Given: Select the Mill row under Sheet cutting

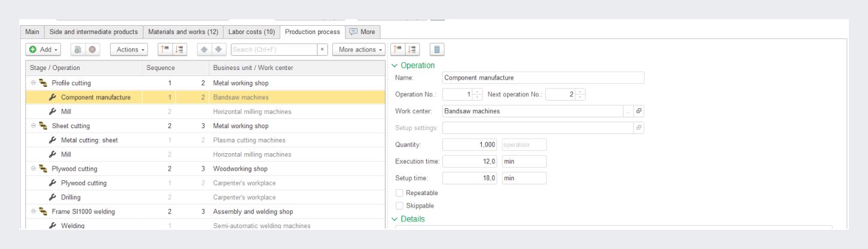Looking at the screenshot, I should pyautogui.click(x=205, y=154).
